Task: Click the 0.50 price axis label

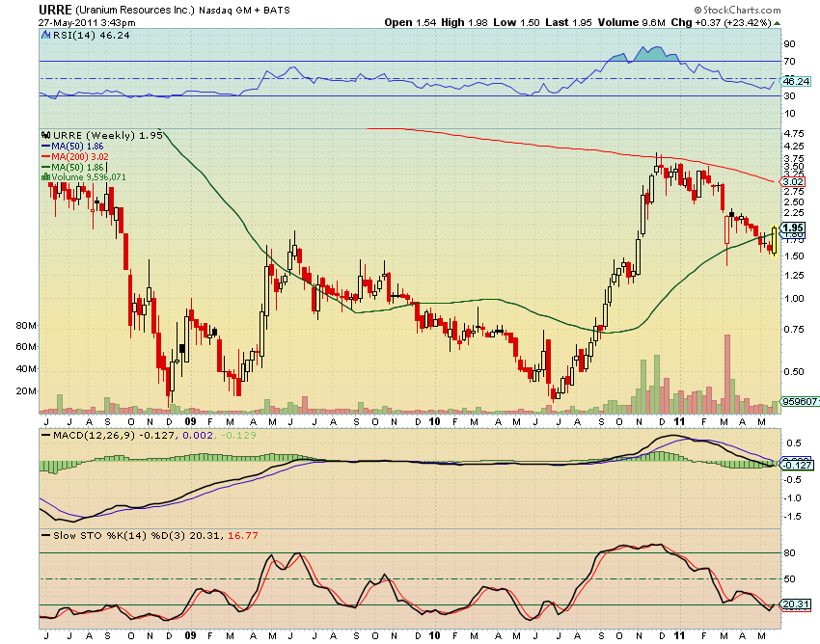Action: 794,372
